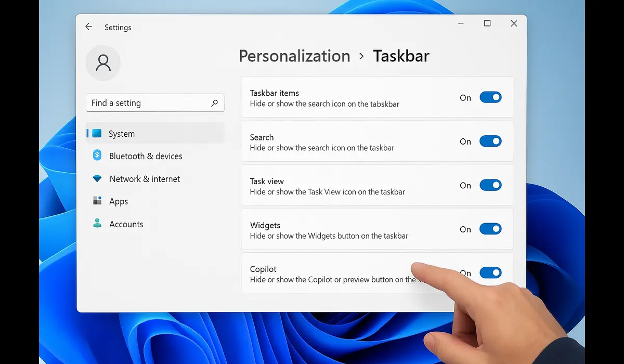624x364 pixels.
Task: Click the user profile avatar
Action: click(103, 63)
